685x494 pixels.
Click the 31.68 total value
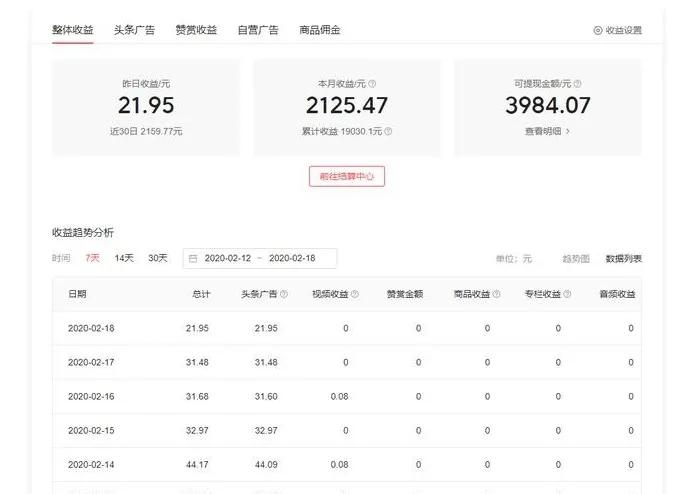point(197,396)
